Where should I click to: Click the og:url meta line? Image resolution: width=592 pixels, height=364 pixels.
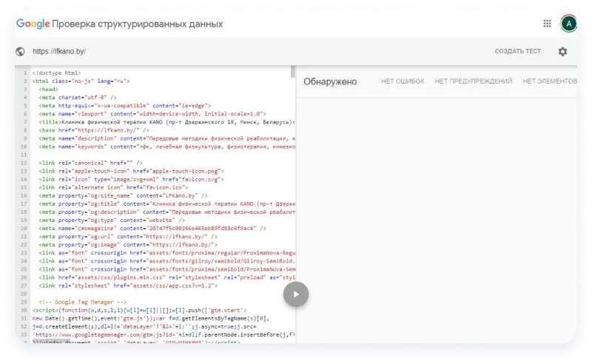(x=128, y=236)
